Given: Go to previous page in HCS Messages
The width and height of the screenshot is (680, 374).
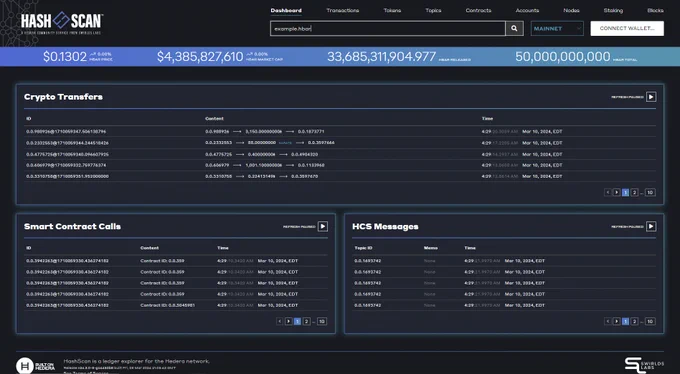Looking at the screenshot, I should click(608, 322).
